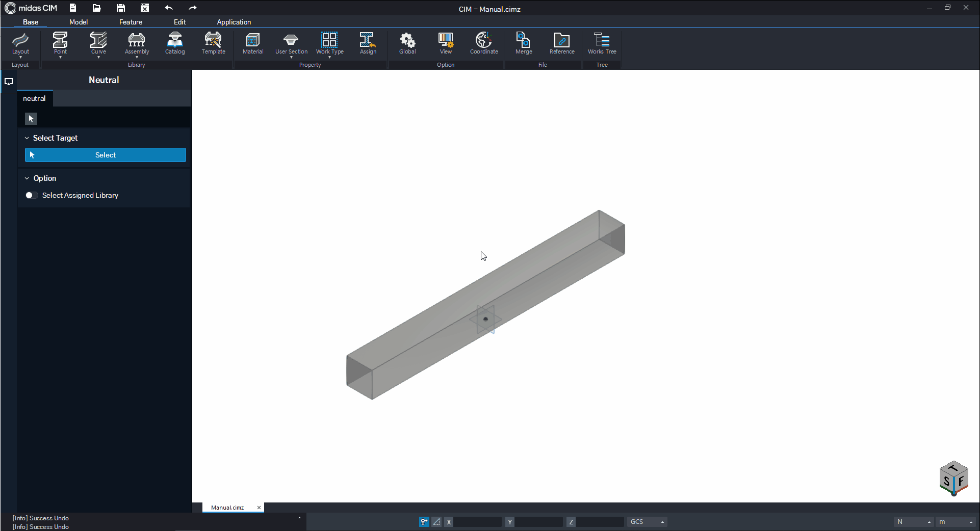980x531 pixels.
Task: Open the Work Type tool
Action: [329, 43]
